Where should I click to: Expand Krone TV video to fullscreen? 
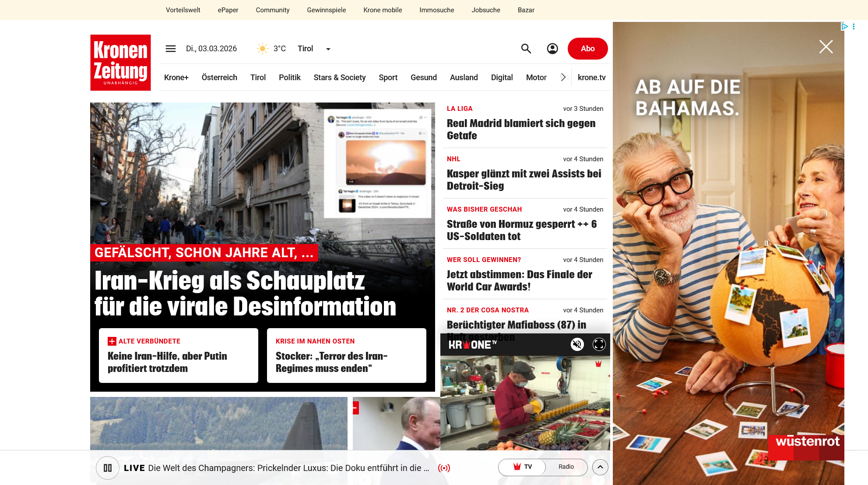pyautogui.click(x=599, y=344)
